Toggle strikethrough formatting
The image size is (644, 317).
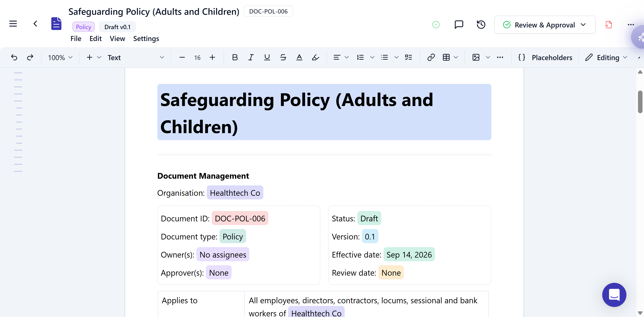click(x=283, y=57)
